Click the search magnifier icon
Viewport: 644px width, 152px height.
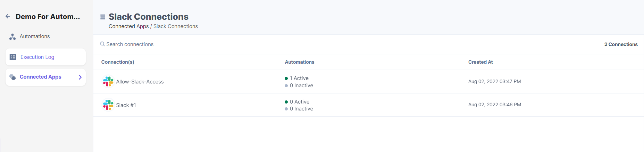click(x=102, y=44)
